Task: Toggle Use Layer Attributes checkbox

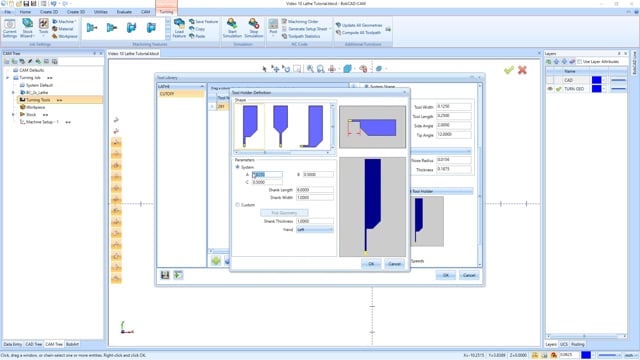Action: point(580,62)
